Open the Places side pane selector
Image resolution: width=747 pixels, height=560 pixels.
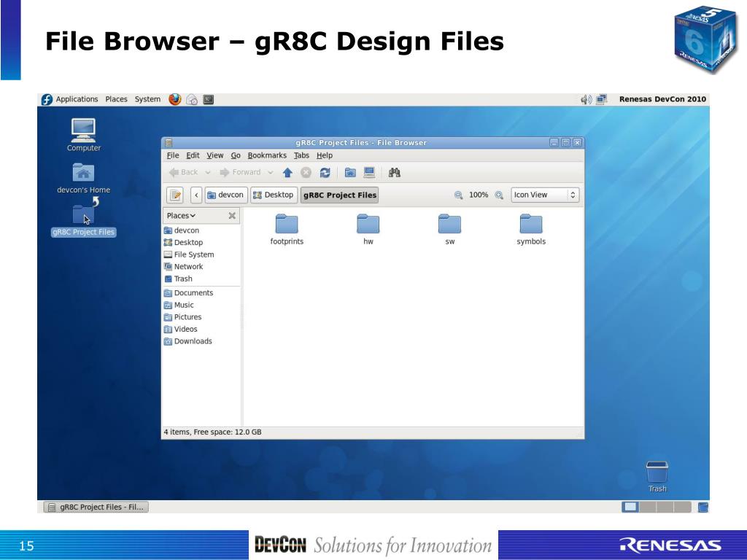tap(181, 216)
